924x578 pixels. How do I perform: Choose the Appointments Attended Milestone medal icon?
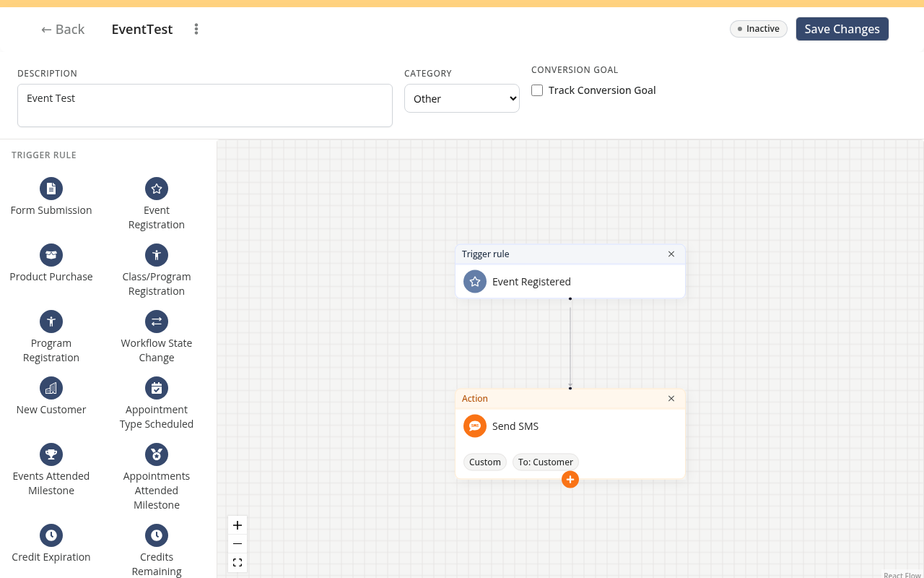pos(157,454)
